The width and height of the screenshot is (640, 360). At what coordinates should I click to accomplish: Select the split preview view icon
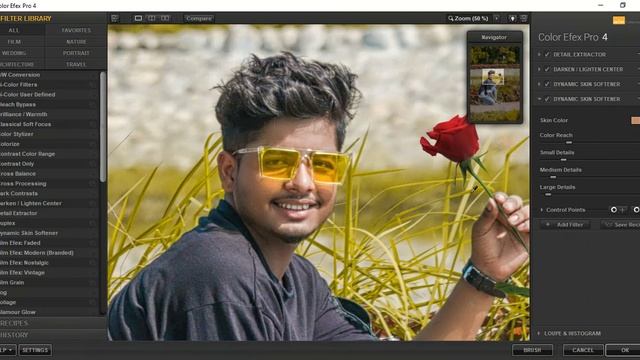pyautogui.click(x=151, y=18)
